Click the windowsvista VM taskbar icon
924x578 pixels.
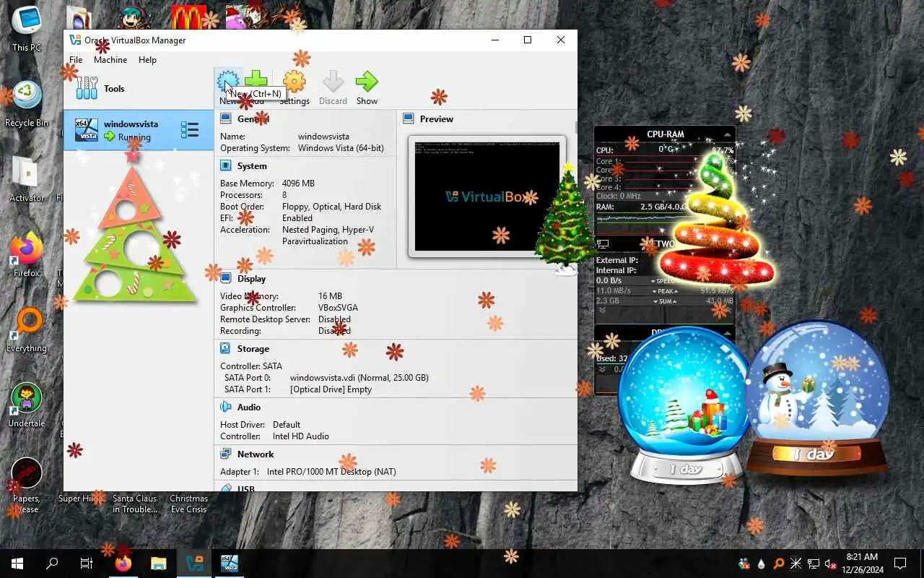230,564
